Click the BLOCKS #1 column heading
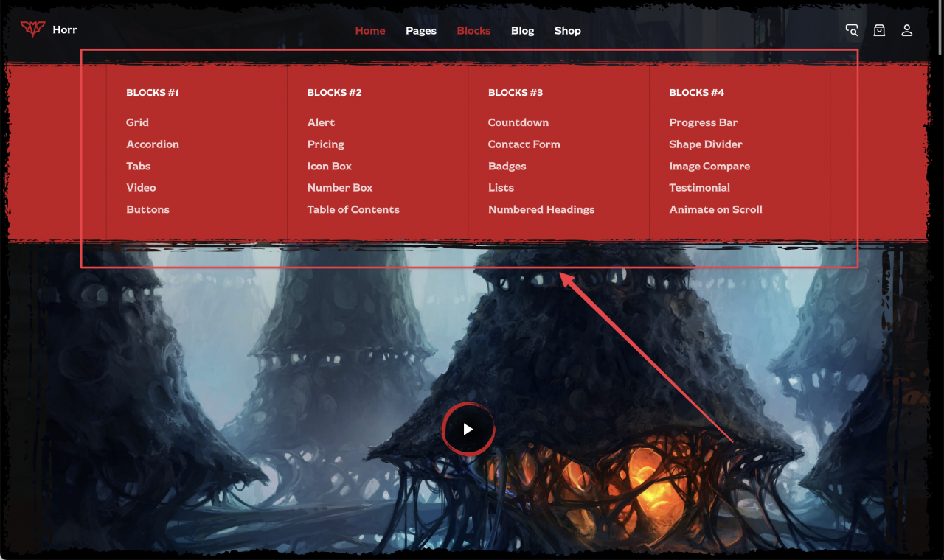Image resolution: width=944 pixels, height=560 pixels. tap(153, 93)
